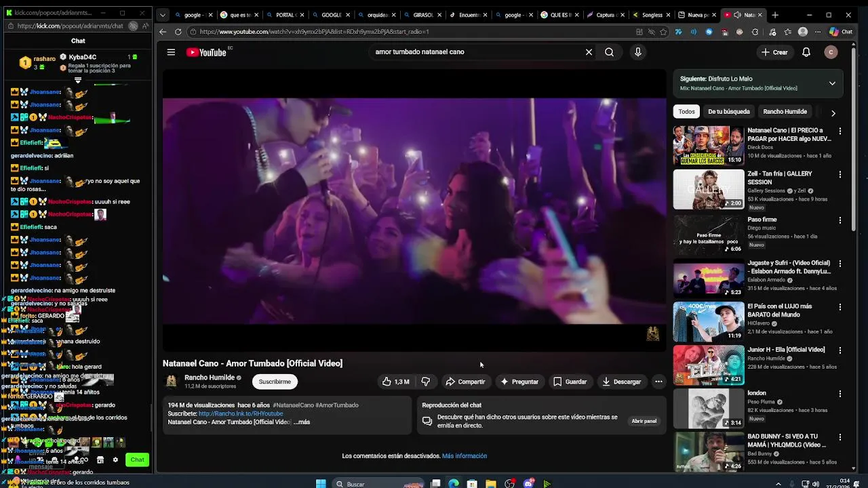Select the De tu búsqueda chip

click(729, 112)
